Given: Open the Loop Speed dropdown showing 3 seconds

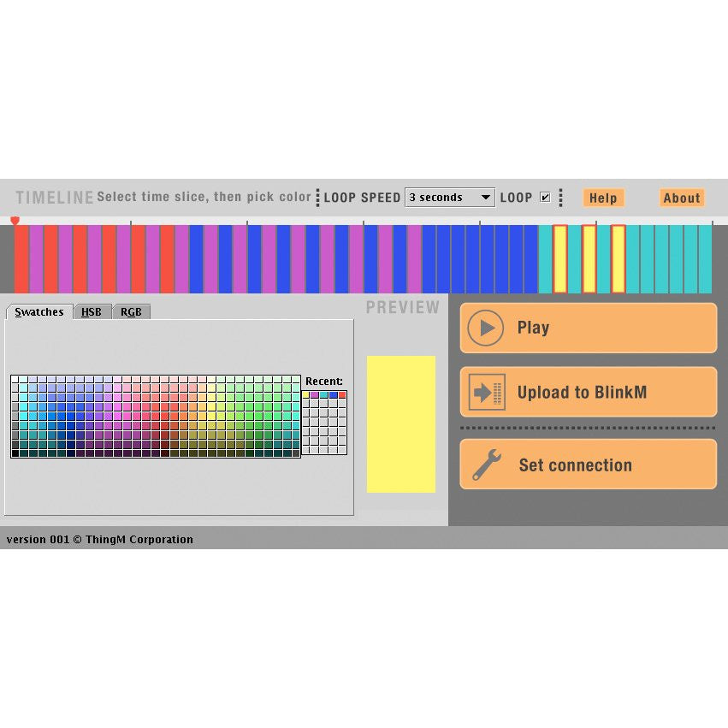Looking at the screenshot, I should coord(450,198).
